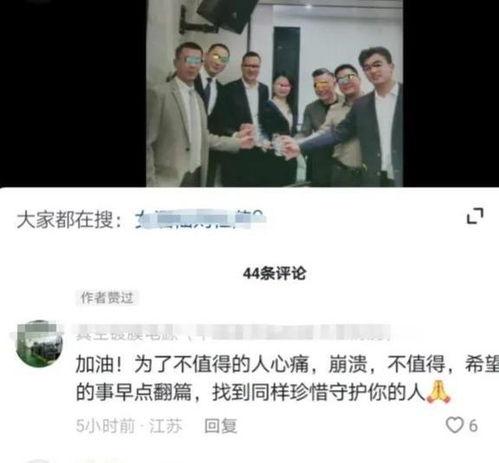This screenshot has height=463, width=499.
Task: Tap the wall-mounted speaker in video
Action: coord(227,15)
